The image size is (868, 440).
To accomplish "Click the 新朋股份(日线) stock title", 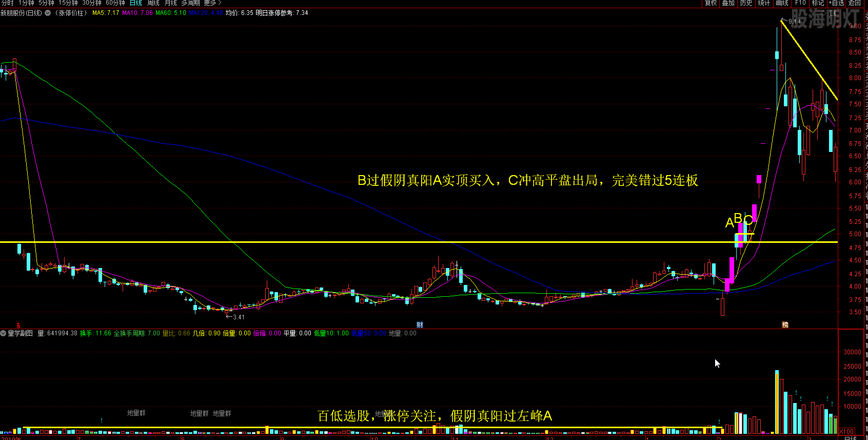I will (22, 13).
